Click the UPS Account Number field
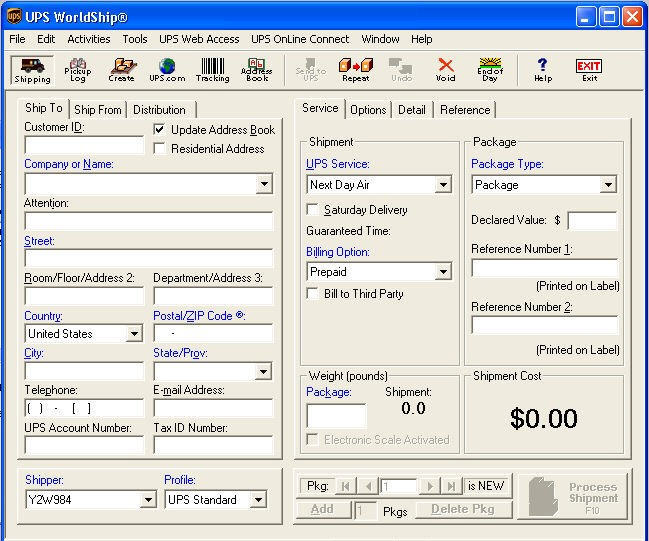The image size is (649, 541). (x=84, y=445)
